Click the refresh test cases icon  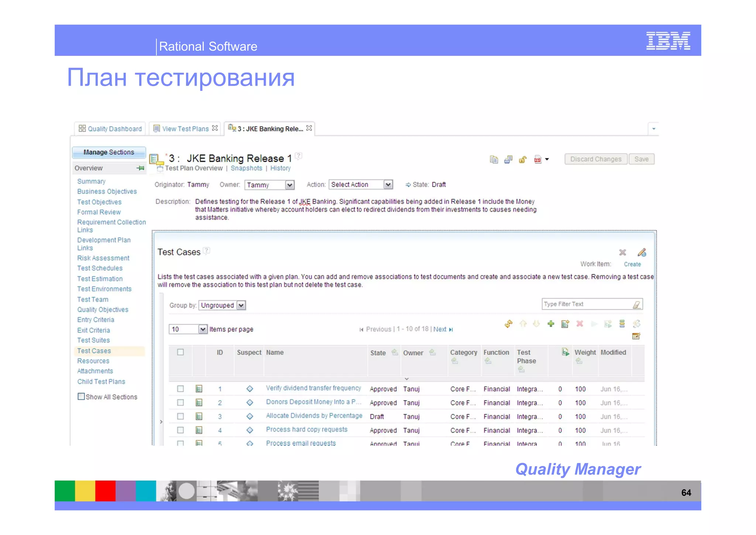point(509,324)
